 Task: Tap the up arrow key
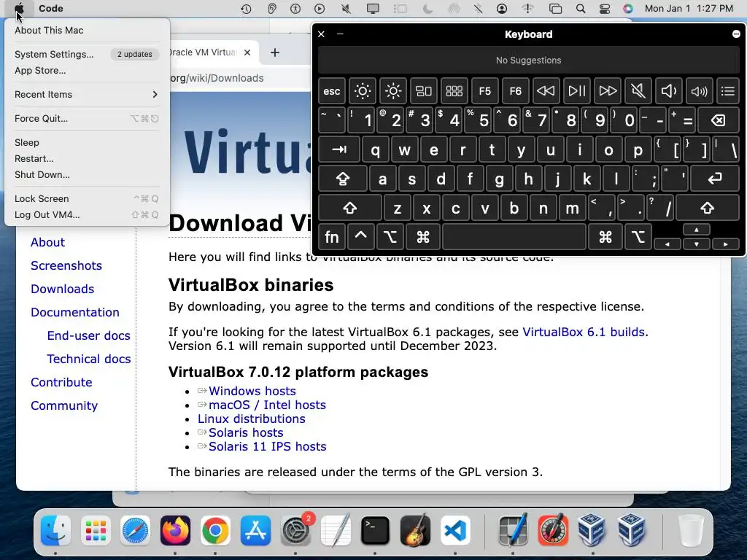click(697, 230)
